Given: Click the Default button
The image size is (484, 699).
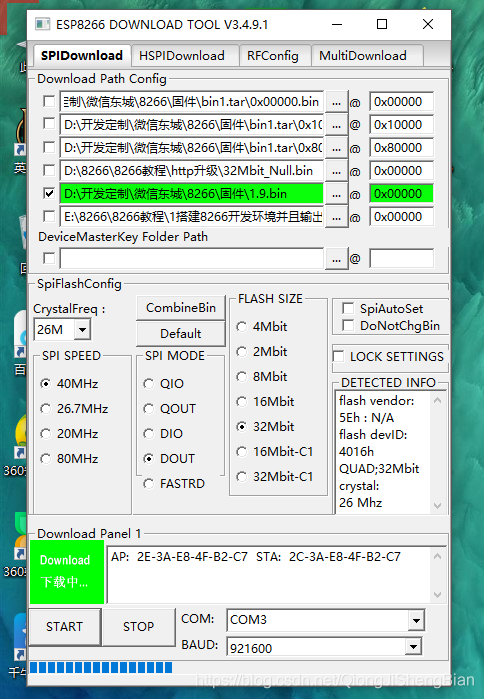Looking at the screenshot, I should (x=180, y=333).
